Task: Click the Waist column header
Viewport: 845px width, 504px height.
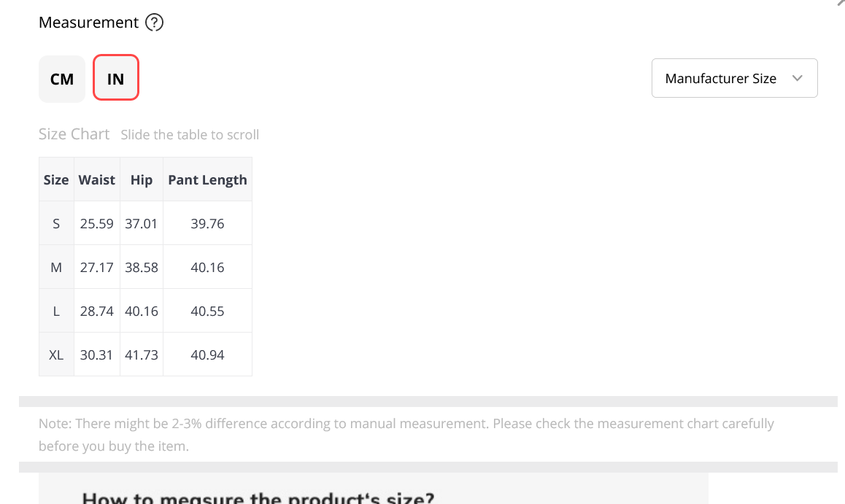Action: [x=96, y=180]
